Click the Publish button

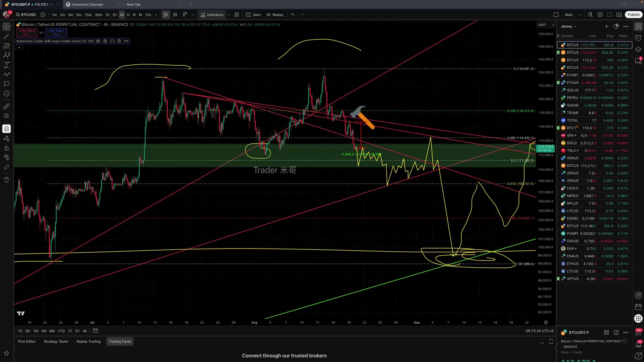tap(633, 15)
